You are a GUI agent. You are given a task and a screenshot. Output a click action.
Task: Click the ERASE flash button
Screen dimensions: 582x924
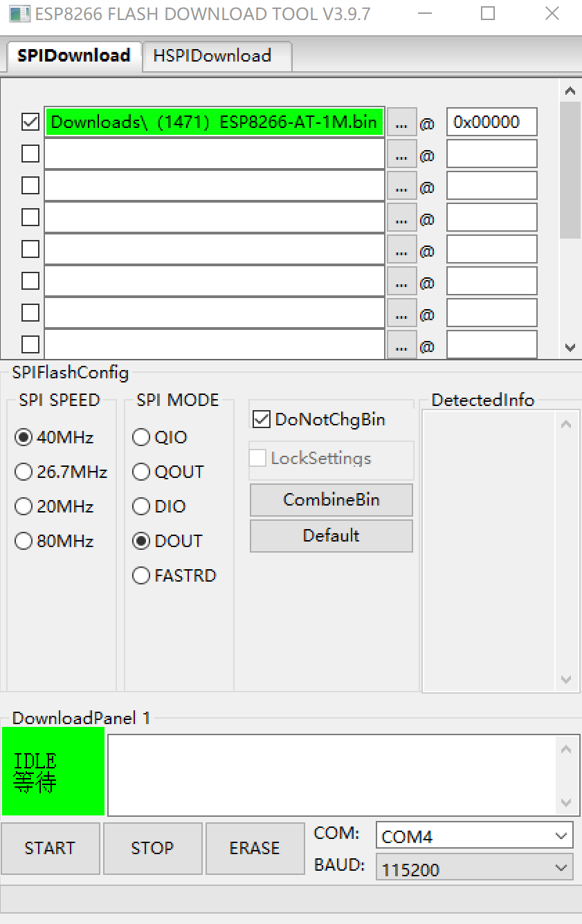tap(255, 849)
